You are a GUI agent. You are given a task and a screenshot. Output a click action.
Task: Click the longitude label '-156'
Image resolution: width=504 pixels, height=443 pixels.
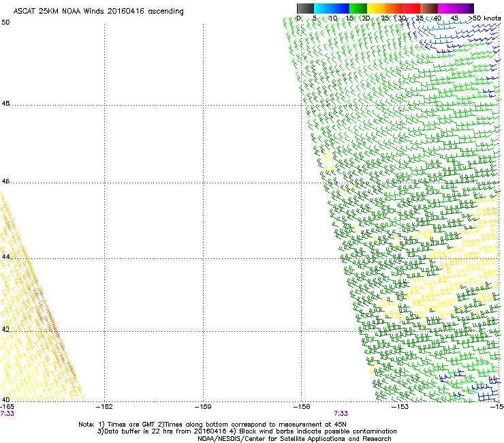302,407
